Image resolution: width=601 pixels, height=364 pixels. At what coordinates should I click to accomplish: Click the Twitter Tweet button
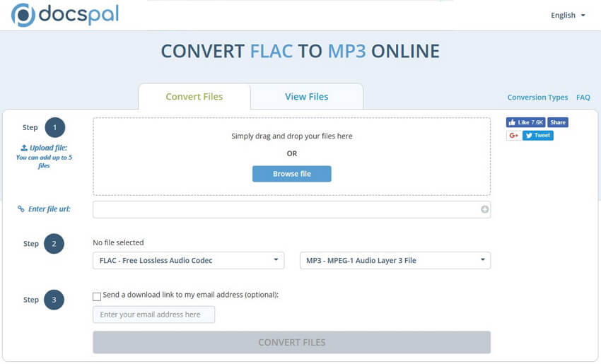pos(538,135)
